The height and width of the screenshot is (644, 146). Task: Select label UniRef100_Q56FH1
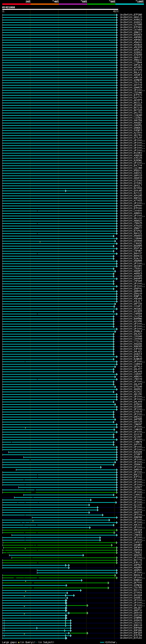coord(131,289)
